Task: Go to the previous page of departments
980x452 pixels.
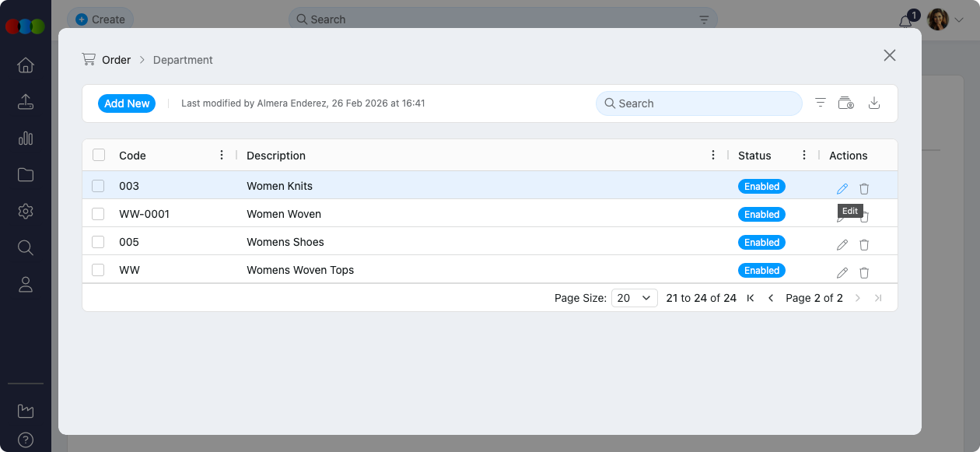Action: 771,298
